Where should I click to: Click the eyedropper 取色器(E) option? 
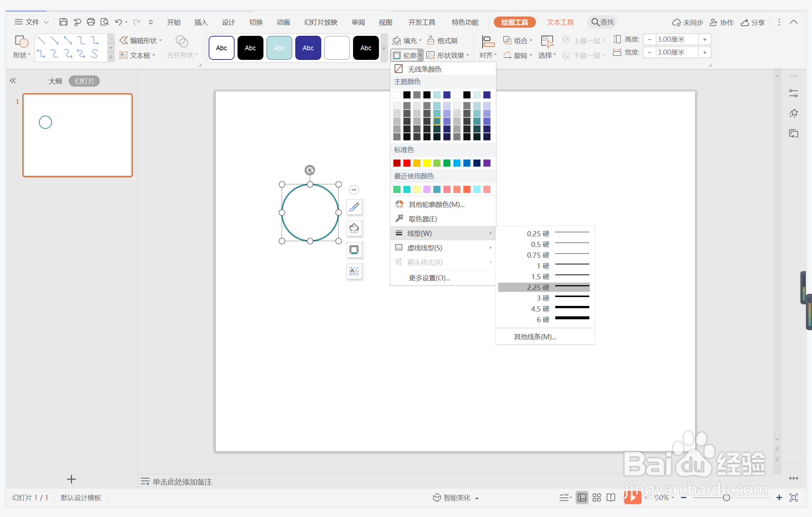422,219
